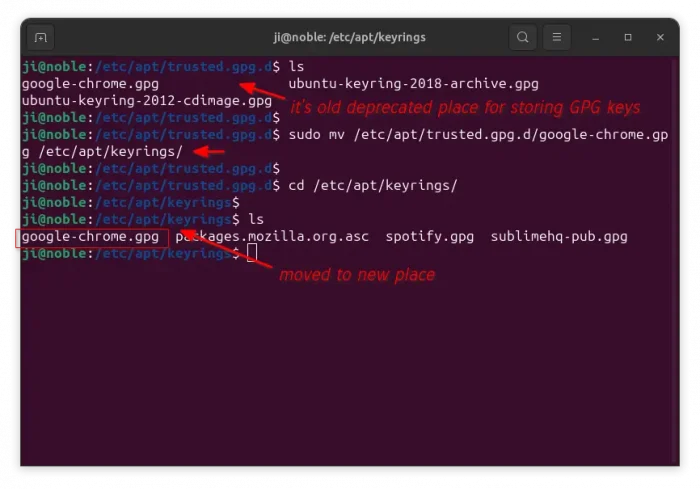Click packages.mozilla.org.asc in the file listing
The height and width of the screenshot is (489, 700).
click(272, 237)
